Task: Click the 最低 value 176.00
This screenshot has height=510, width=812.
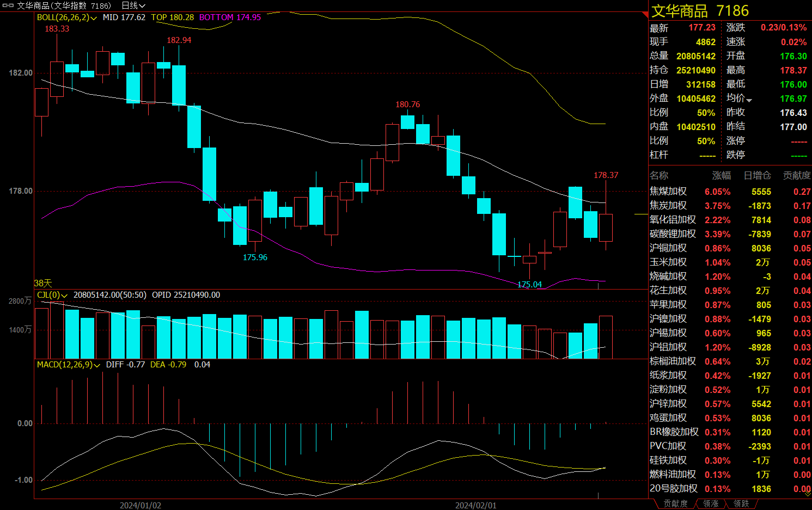Action: 793,84
